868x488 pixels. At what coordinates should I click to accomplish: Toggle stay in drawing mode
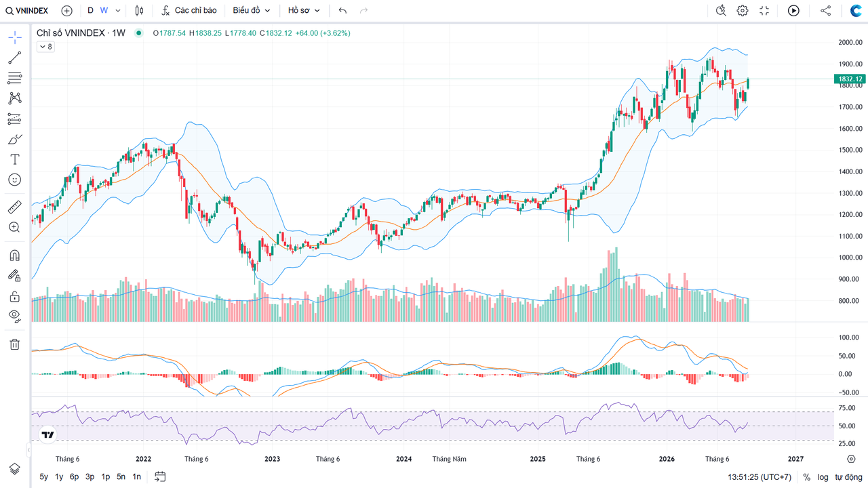[x=14, y=276]
